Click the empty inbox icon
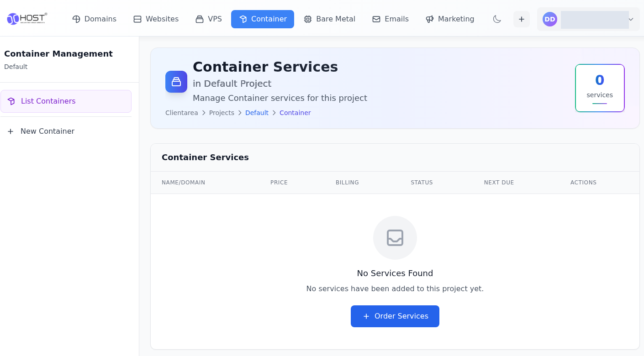 point(395,238)
